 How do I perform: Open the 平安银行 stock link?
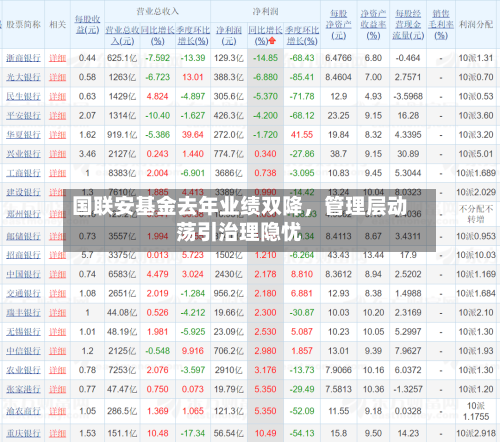pos(23,116)
